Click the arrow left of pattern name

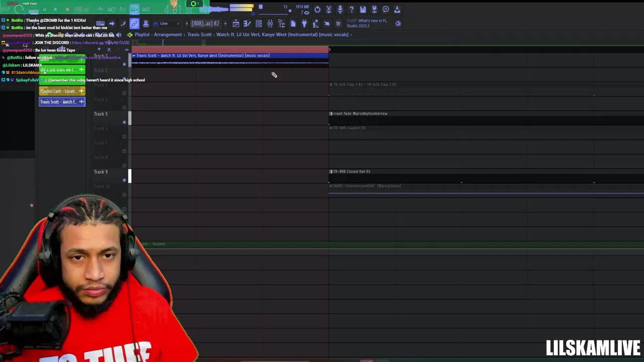pos(187,24)
